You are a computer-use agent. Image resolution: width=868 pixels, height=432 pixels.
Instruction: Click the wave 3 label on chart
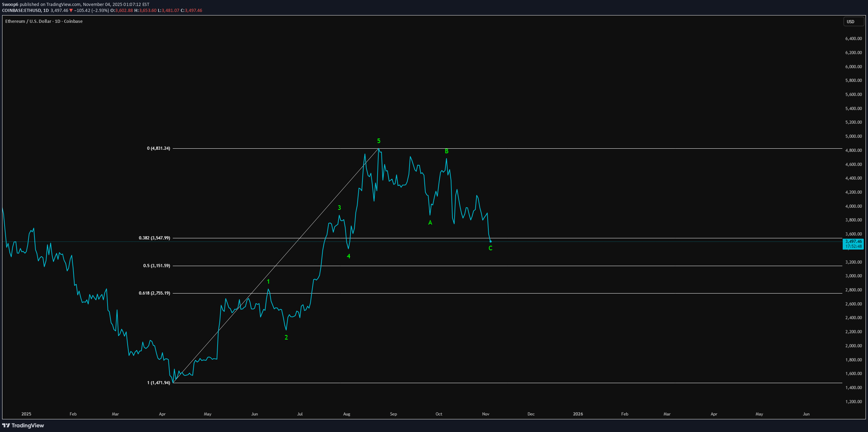(x=339, y=208)
